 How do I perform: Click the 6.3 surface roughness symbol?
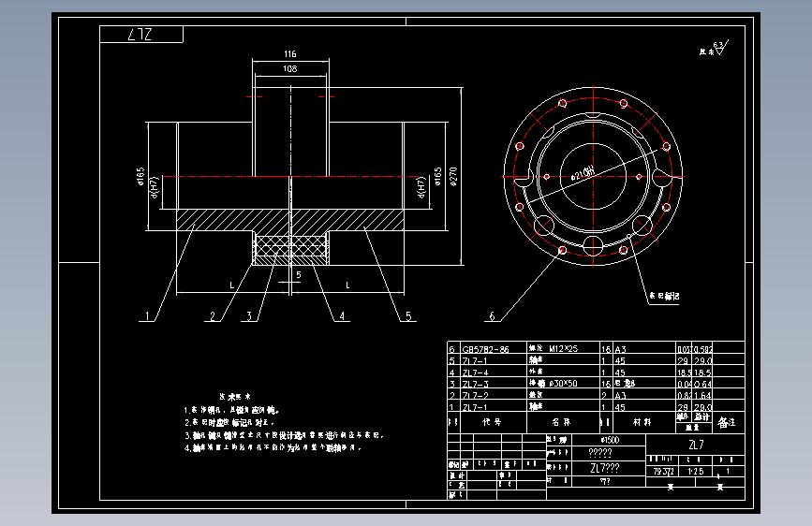tap(721, 48)
